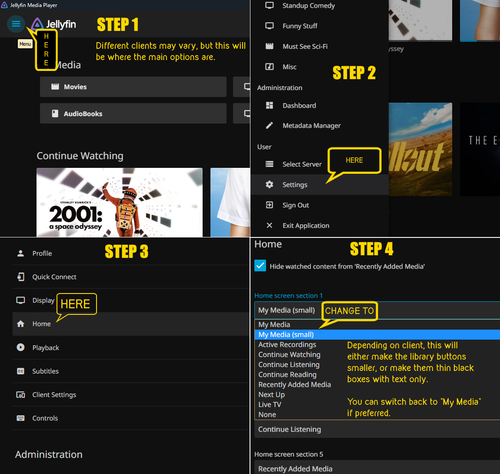
Task: Click the AudioBooks book icon
Action: pos(55,114)
